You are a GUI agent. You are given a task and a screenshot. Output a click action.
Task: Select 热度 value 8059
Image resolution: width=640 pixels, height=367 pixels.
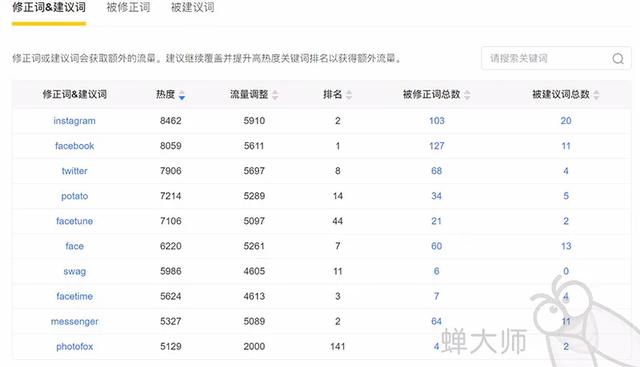pyautogui.click(x=171, y=146)
